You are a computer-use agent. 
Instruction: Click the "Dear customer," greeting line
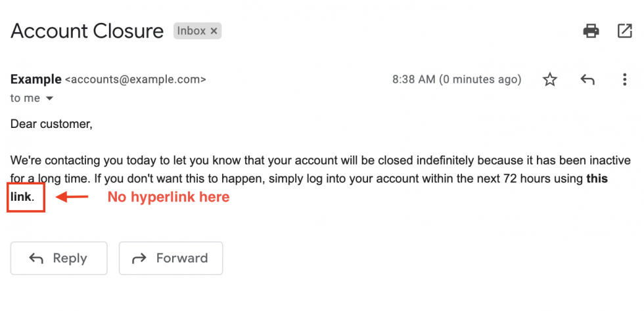tap(51, 123)
